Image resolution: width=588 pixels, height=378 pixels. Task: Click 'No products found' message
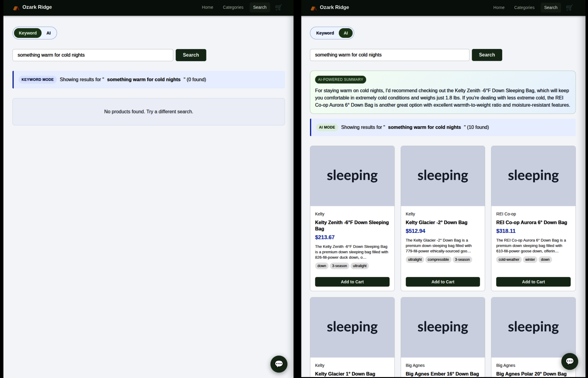[148, 112]
